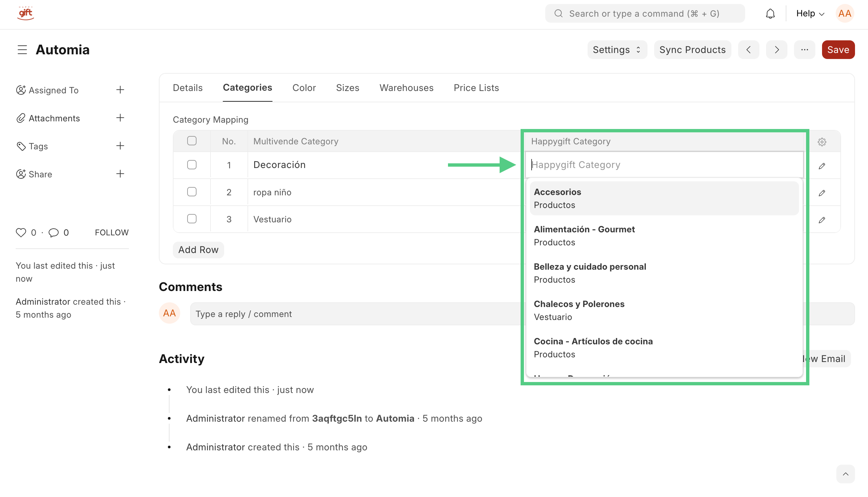
Task: Click the scroll-to-top chevron button
Action: (845, 474)
